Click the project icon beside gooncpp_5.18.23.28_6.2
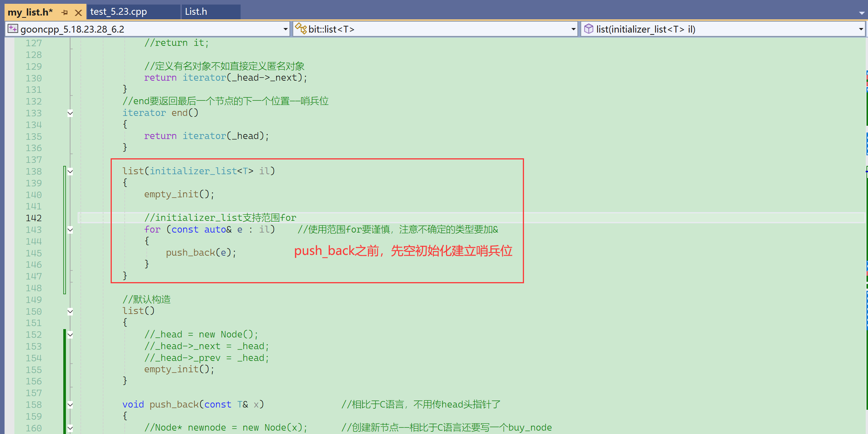This screenshot has width=868, height=434. 13,29
